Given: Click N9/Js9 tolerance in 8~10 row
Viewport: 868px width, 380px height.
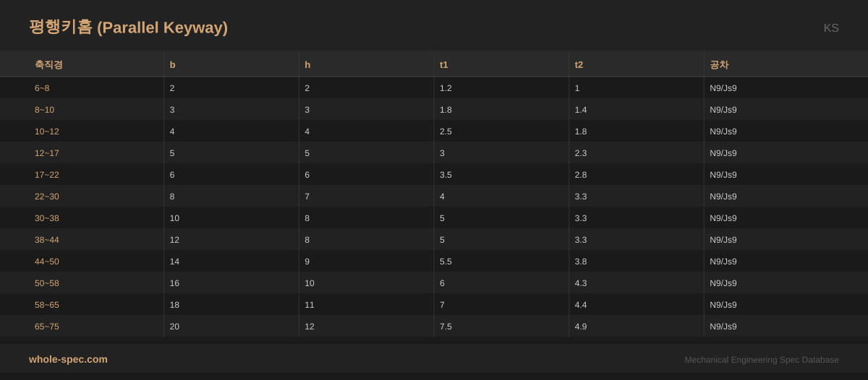Looking at the screenshot, I should [723, 110].
